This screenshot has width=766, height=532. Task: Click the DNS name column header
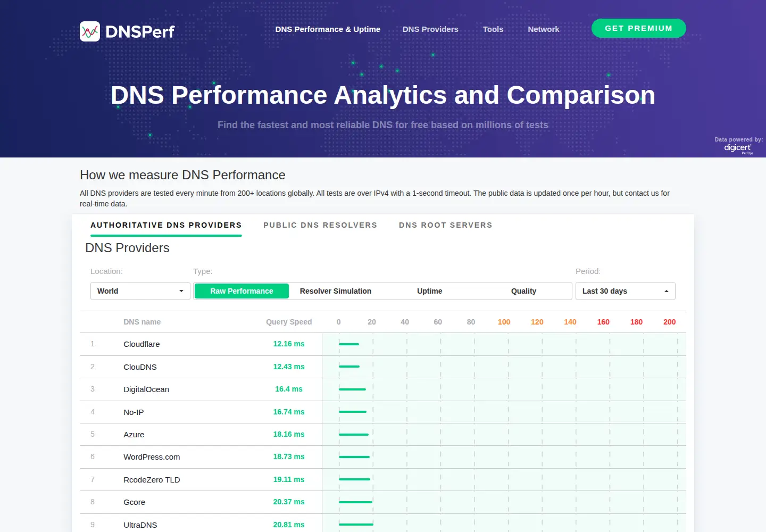142,322
